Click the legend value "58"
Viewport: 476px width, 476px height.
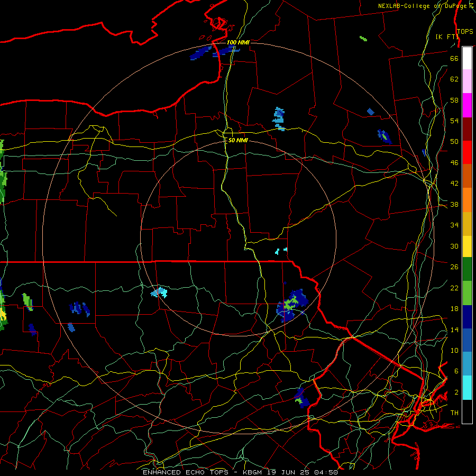tap(454, 100)
